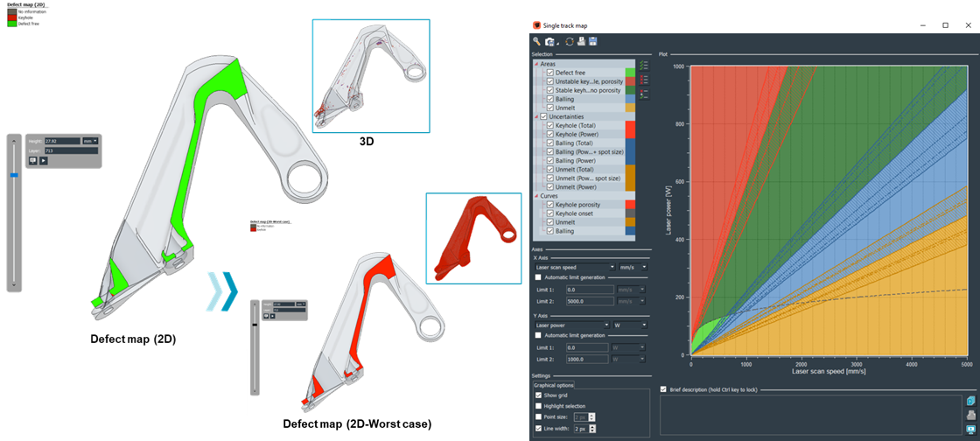Disable the Show grid checkbox
Viewport: 980px width, 441px height.
[539, 395]
